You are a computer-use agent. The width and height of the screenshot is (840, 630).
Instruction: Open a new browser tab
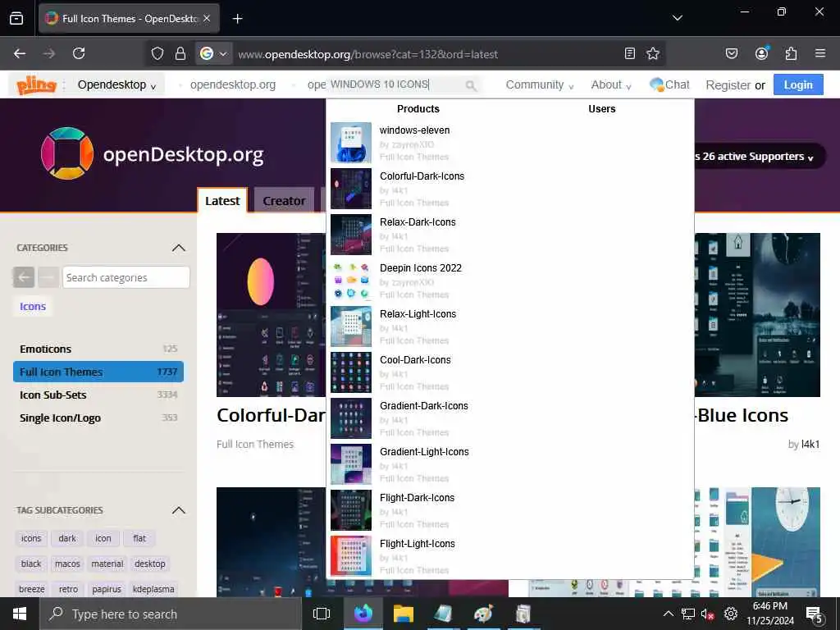pyautogui.click(x=237, y=19)
